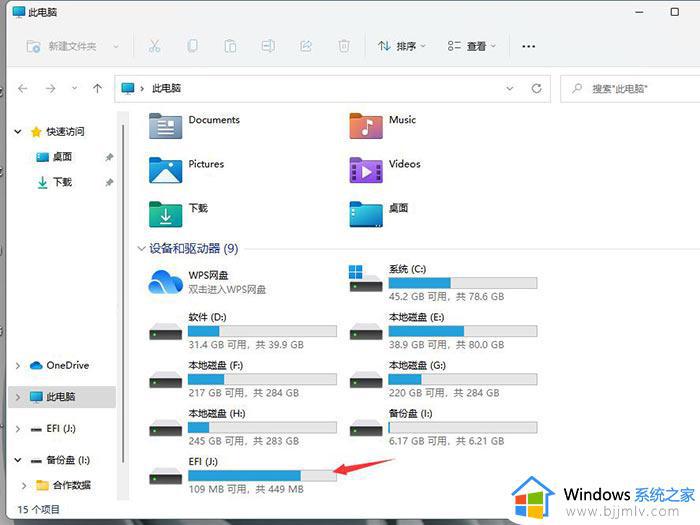Open the Documents folder icon
Viewport: 700px width, 525px height.
tap(165, 126)
